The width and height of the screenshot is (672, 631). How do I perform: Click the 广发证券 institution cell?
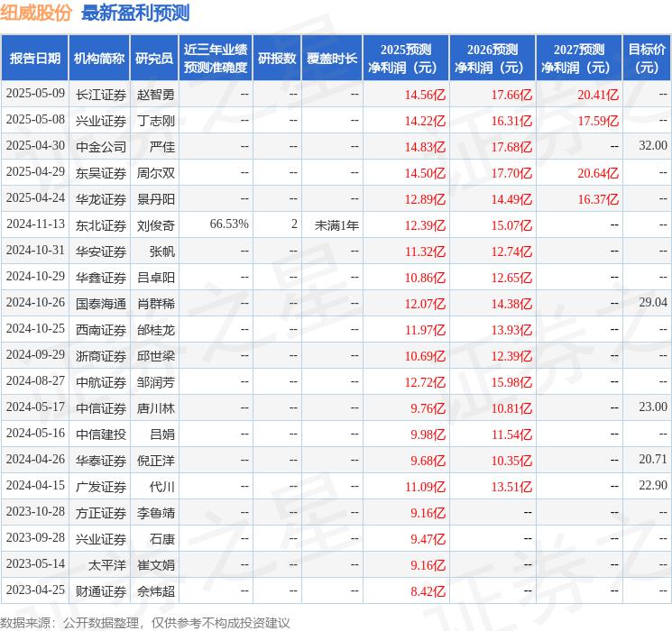pyautogui.click(x=101, y=486)
